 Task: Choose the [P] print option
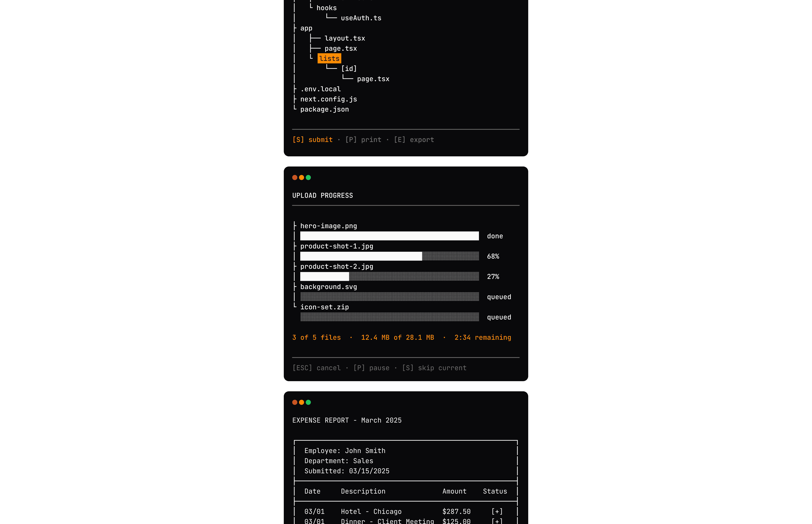(363, 140)
